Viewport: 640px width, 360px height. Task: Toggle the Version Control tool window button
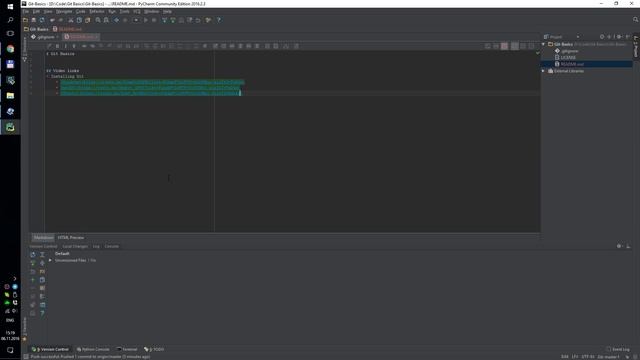(x=50, y=349)
